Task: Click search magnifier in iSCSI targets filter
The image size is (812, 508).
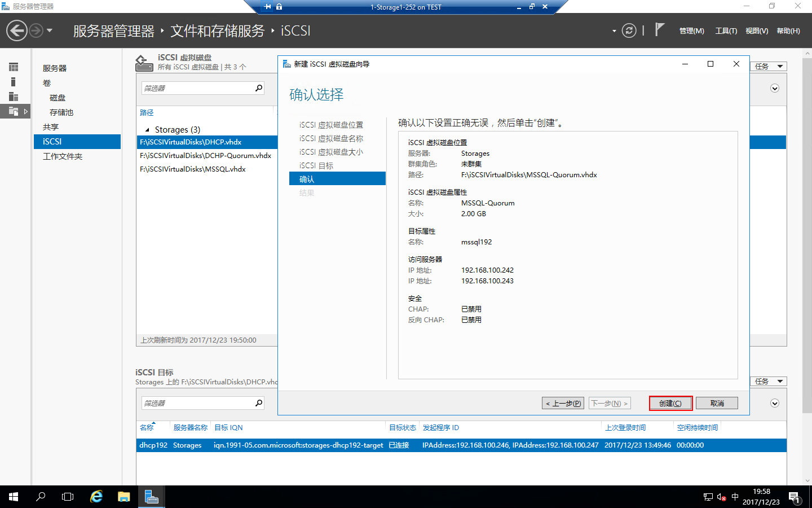Action: pos(258,403)
